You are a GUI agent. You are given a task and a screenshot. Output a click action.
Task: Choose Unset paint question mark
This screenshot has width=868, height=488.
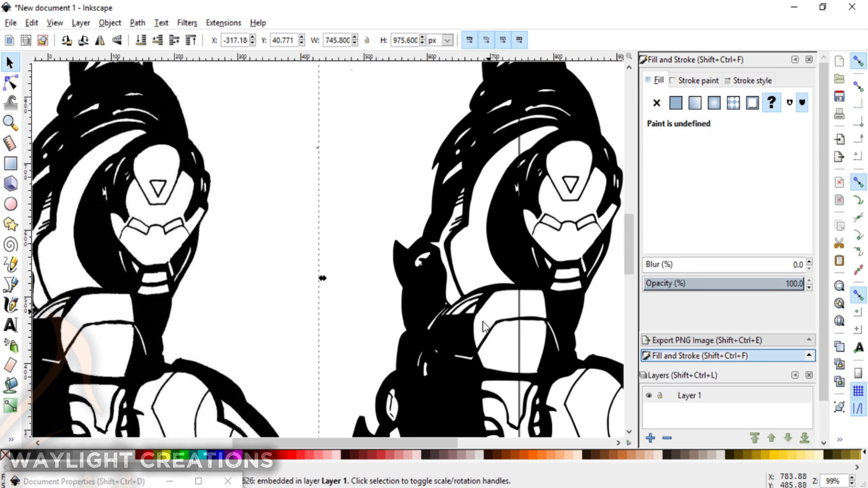coord(771,103)
